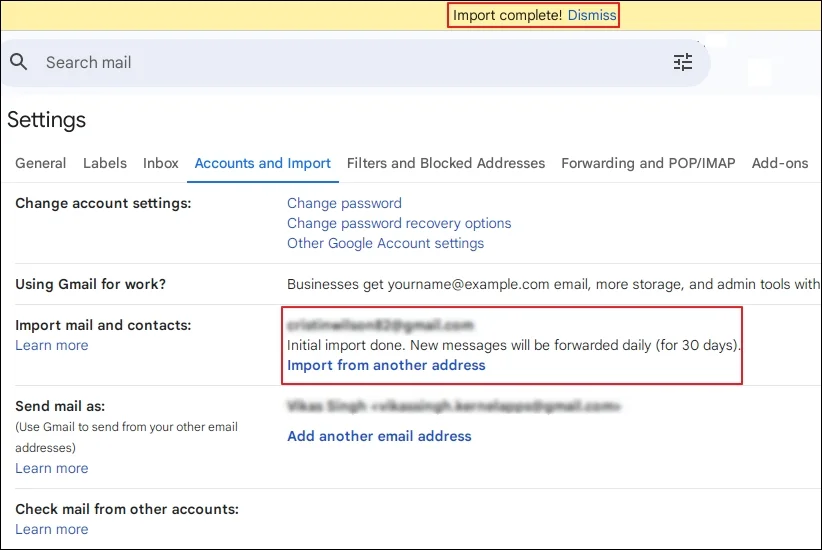822x550 pixels.
Task: Click the Change password link
Action: (344, 203)
